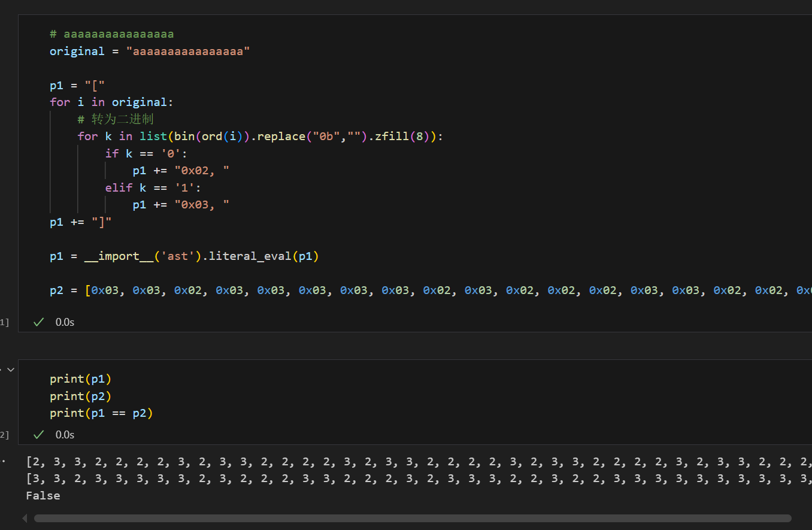Click execution count label of first cell
The height and width of the screenshot is (530, 812).
pyautogui.click(x=5, y=323)
